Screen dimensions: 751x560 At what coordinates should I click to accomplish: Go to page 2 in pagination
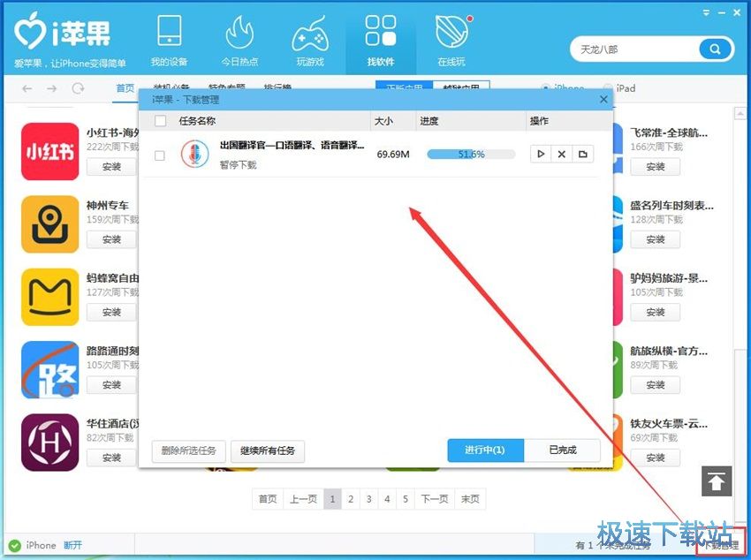tap(351, 499)
